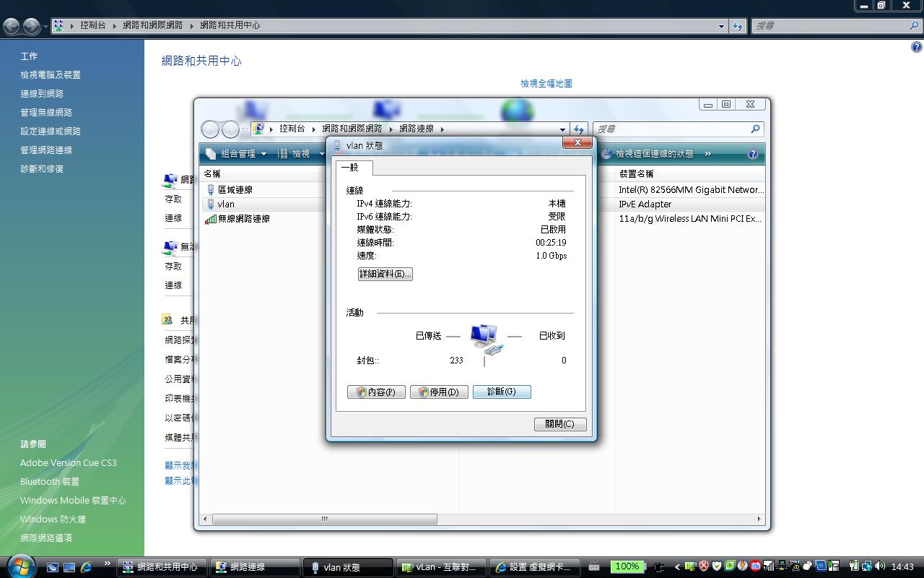This screenshot has height=578, width=924.
Task: Switch to 網路和共用中心 taskbar button
Action: pos(162,567)
